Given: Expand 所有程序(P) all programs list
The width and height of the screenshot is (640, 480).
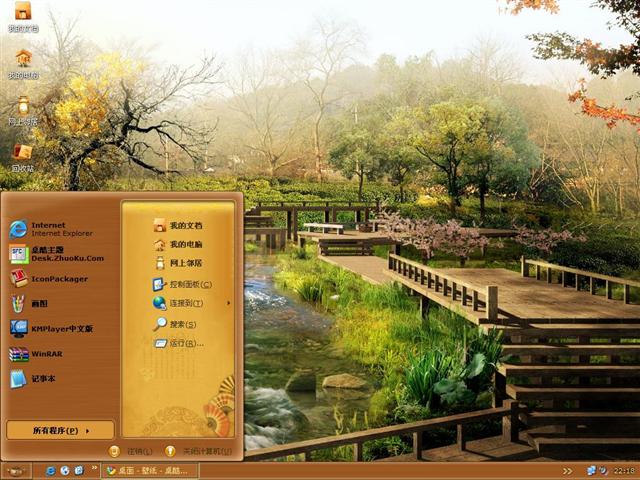Looking at the screenshot, I should (60, 430).
